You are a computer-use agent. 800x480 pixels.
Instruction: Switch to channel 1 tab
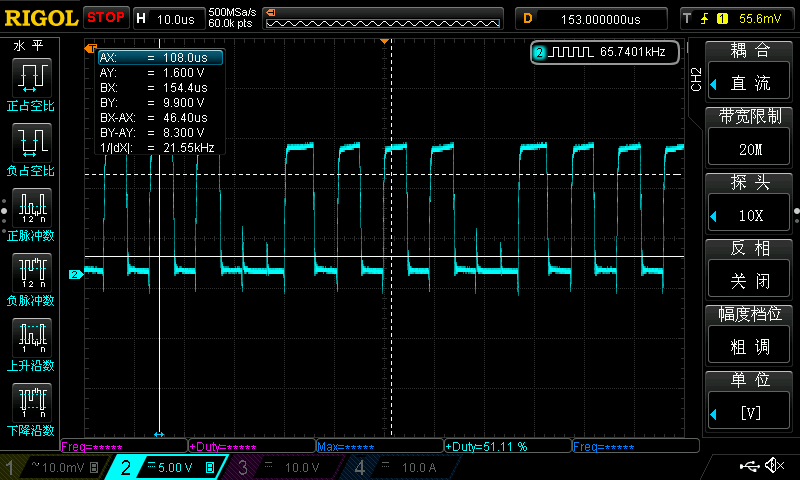click(x=52, y=467)
